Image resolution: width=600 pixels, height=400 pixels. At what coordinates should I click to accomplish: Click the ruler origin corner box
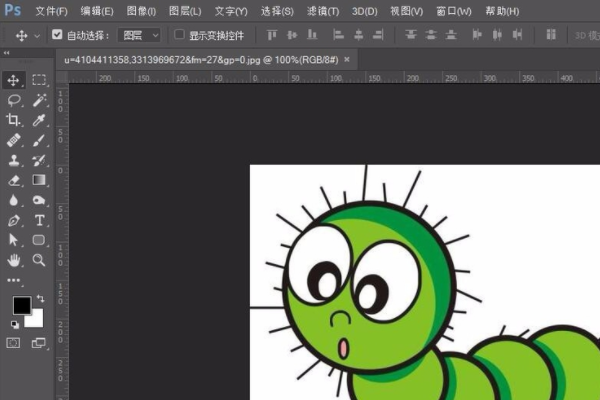(x=62, y=77)
